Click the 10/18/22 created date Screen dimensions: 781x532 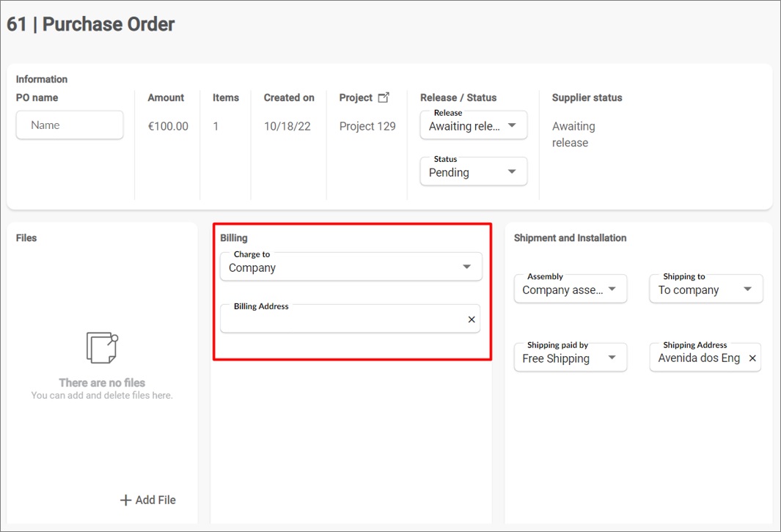point(287,126)
